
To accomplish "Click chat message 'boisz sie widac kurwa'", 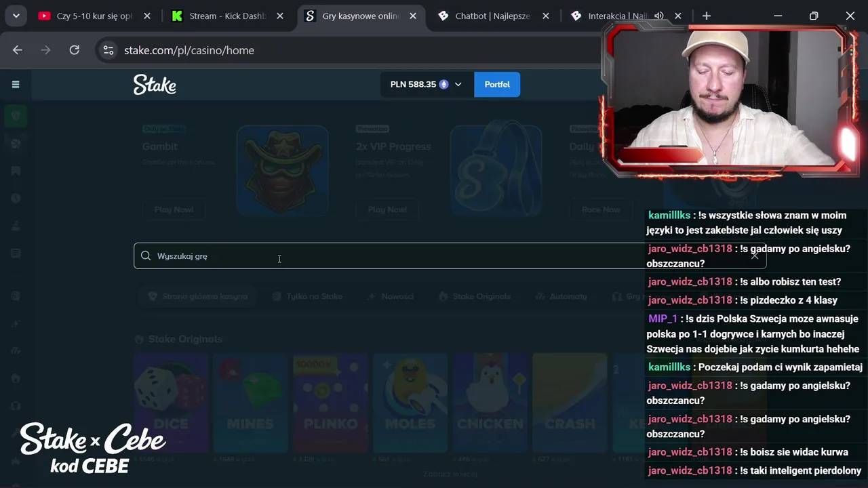I will (794, 452).
